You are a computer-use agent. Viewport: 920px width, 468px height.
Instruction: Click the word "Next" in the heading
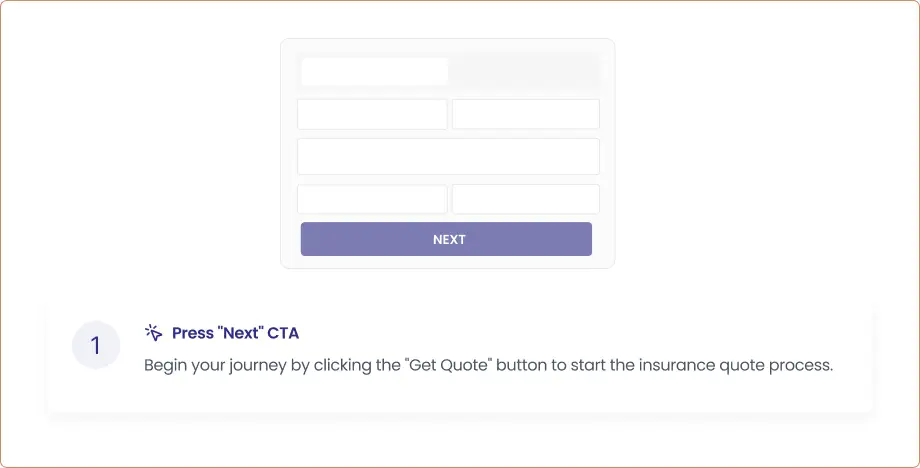(x=240, y=333)
